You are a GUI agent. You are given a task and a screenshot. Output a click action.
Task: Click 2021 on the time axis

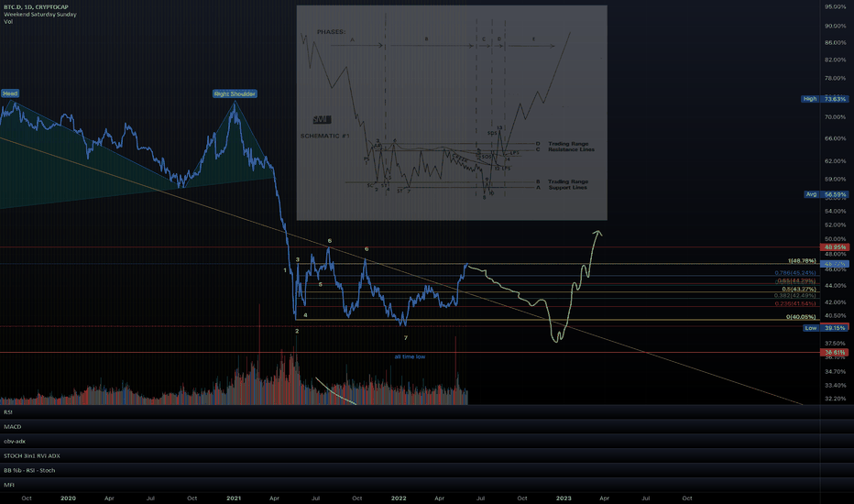[234, 498]
